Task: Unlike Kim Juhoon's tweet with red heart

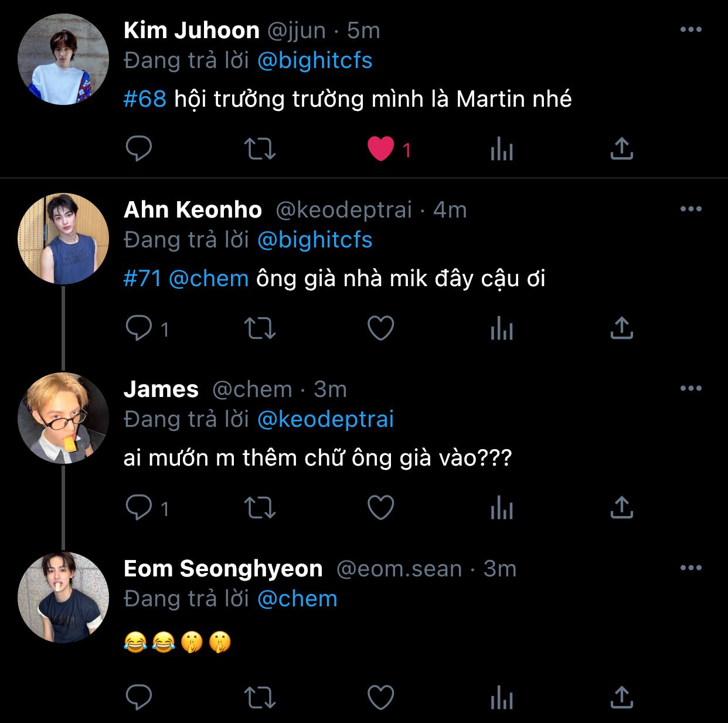Action: [381, 148]
